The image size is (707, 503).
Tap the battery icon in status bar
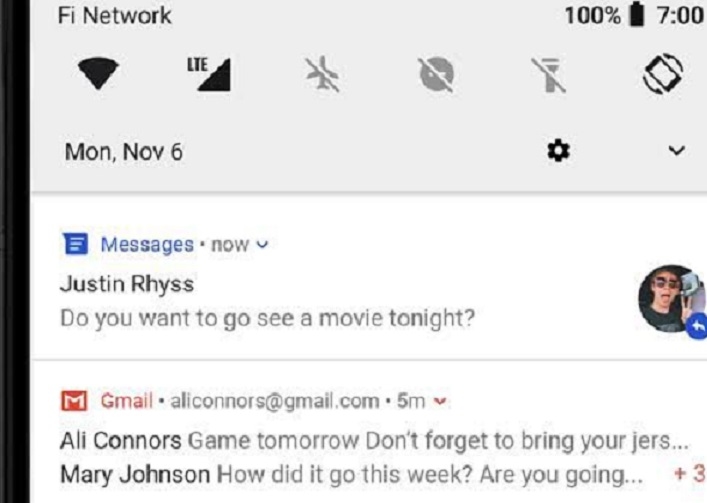[636, 16]
